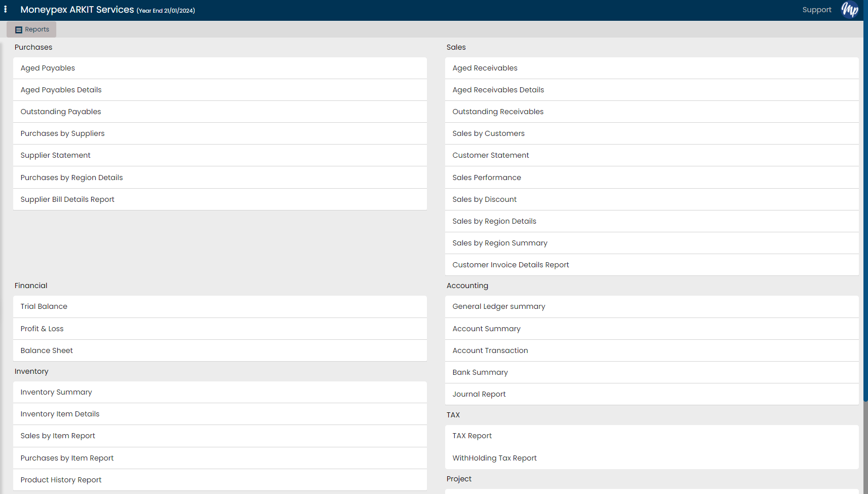View the Balance Sheet report
The width and height of the screenshot is (868, 494).
(46, 350)
